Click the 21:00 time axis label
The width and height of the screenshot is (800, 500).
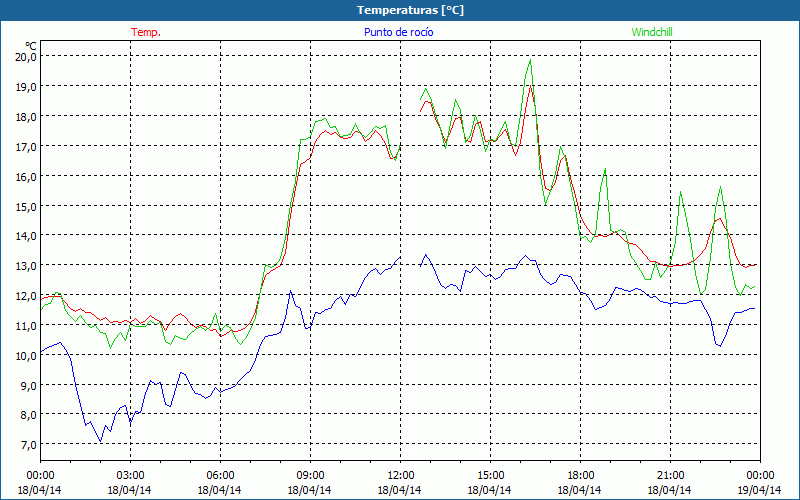point(670,475)
